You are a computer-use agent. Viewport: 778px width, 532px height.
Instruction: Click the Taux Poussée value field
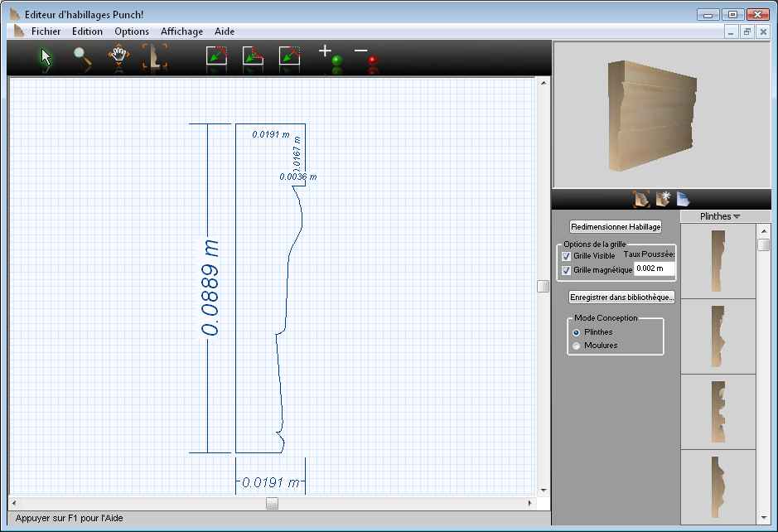click(x=654, y=268)
